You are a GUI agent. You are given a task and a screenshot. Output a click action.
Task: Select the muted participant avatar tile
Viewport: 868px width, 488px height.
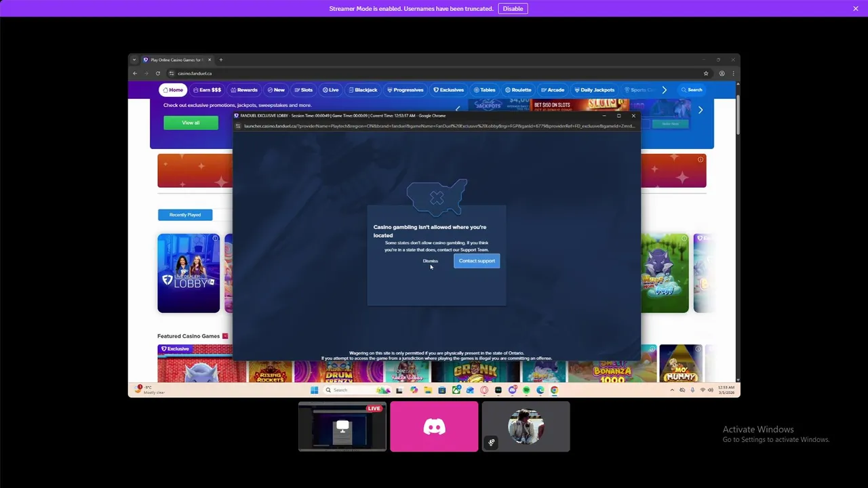click(x=526, y=426)
